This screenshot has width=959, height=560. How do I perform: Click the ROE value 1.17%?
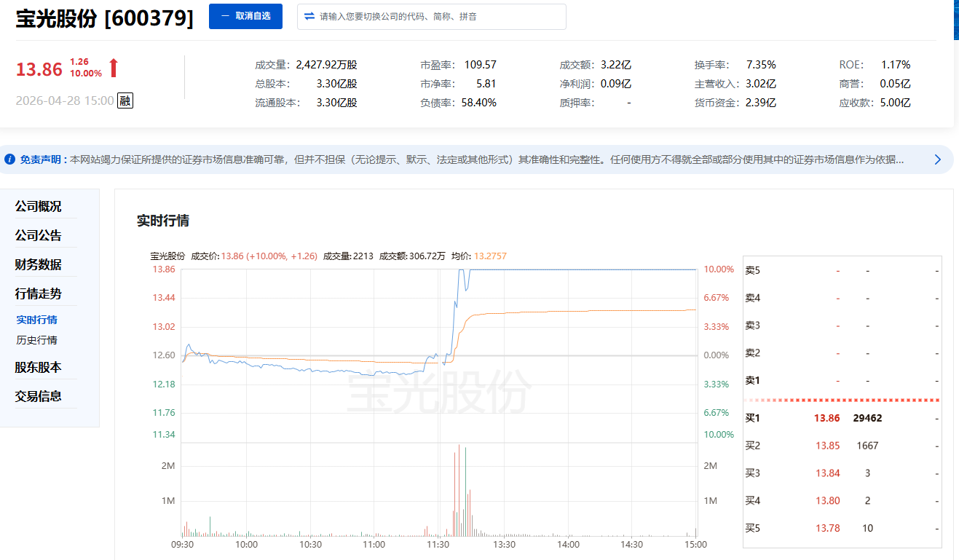click(896, 65)
